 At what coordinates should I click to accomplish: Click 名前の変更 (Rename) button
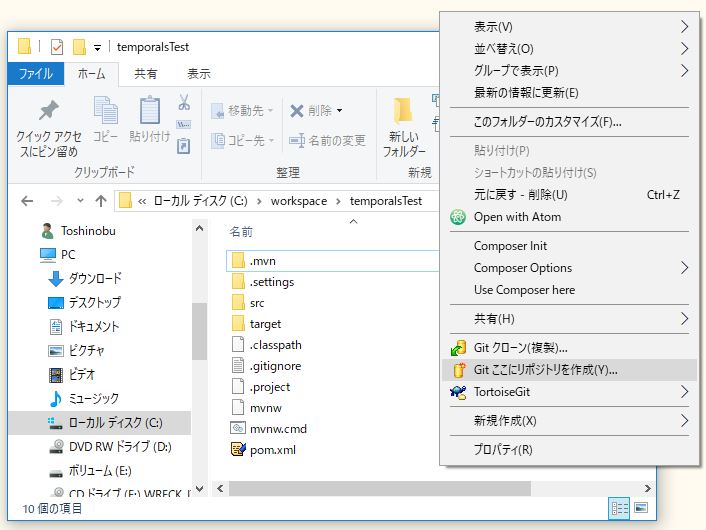pyautogui.click(x=327, y=140)
